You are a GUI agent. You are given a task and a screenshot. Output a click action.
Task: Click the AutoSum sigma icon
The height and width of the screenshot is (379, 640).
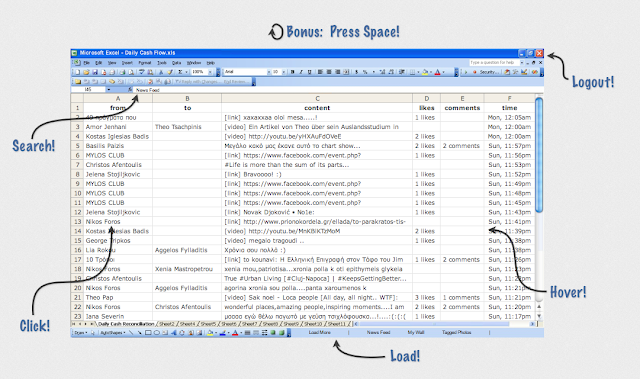click(x=180, y=72)
